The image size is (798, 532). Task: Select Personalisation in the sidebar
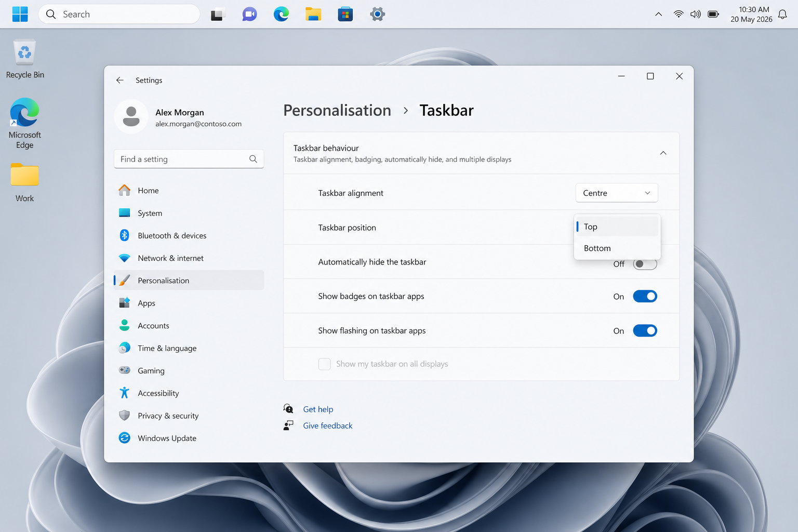(189, 281)
